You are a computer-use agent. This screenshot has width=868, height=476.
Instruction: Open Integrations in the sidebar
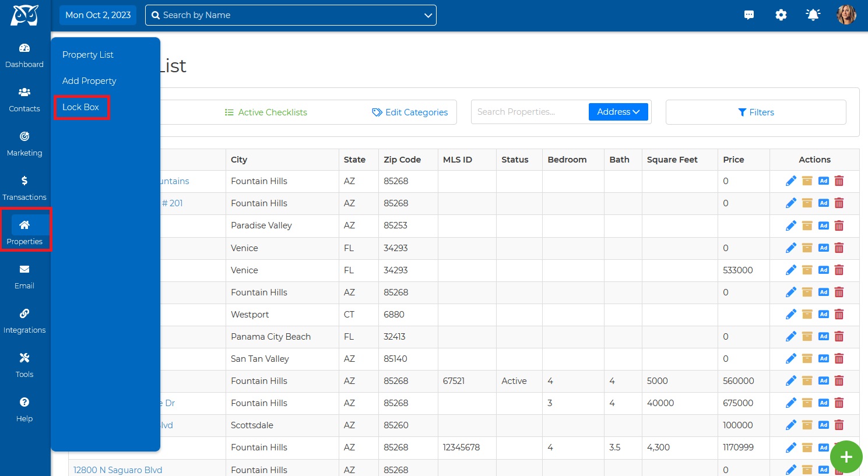point(24,322)
